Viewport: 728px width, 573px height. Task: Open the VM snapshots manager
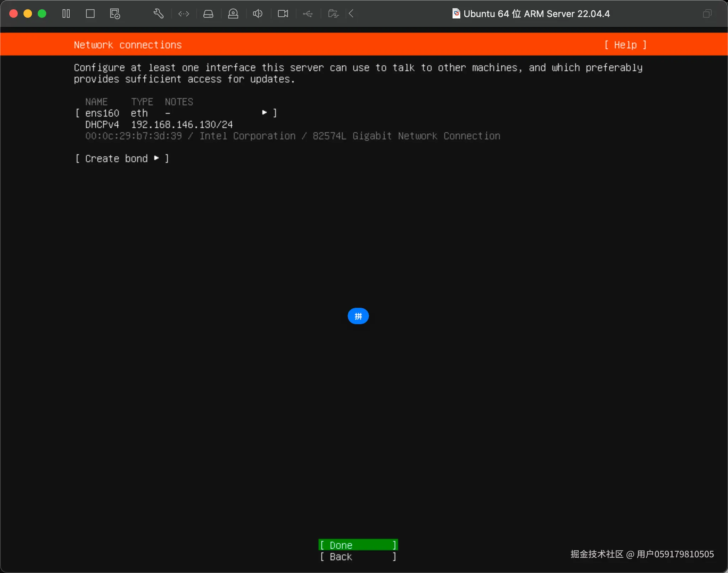tap(115, 14)
